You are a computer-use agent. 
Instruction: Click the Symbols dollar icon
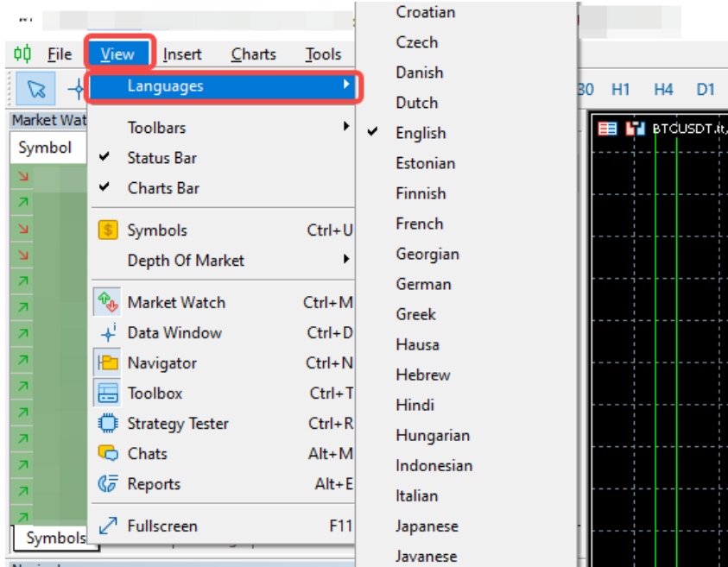coord(108,230)
